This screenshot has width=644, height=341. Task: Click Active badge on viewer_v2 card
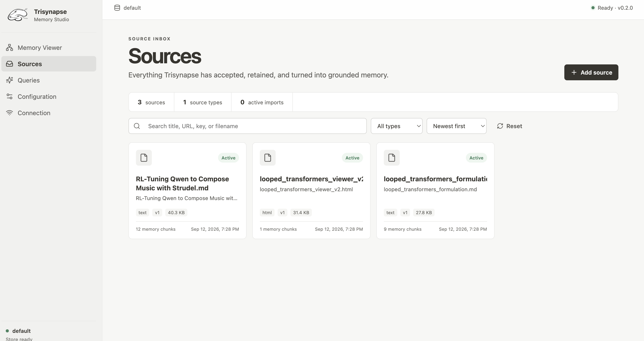coord(352,158)
